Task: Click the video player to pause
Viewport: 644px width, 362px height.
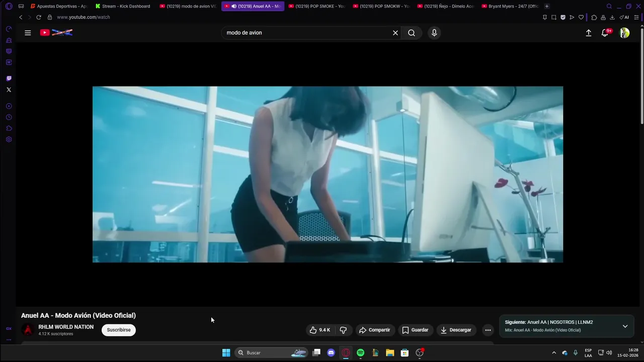Action: click(328, 174)
